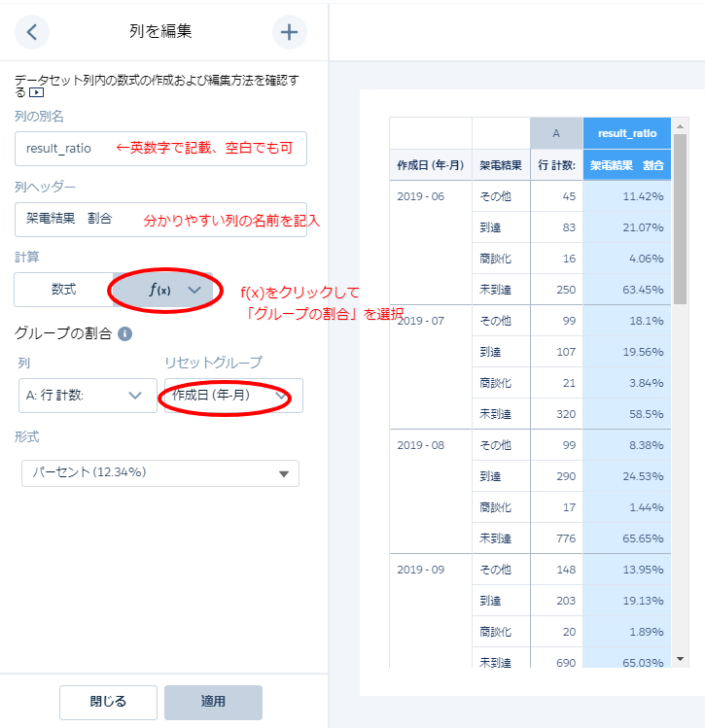The image size is (705, 728).
Task: Click the 作成日 (年-月) column header
Action: [430, 164]
